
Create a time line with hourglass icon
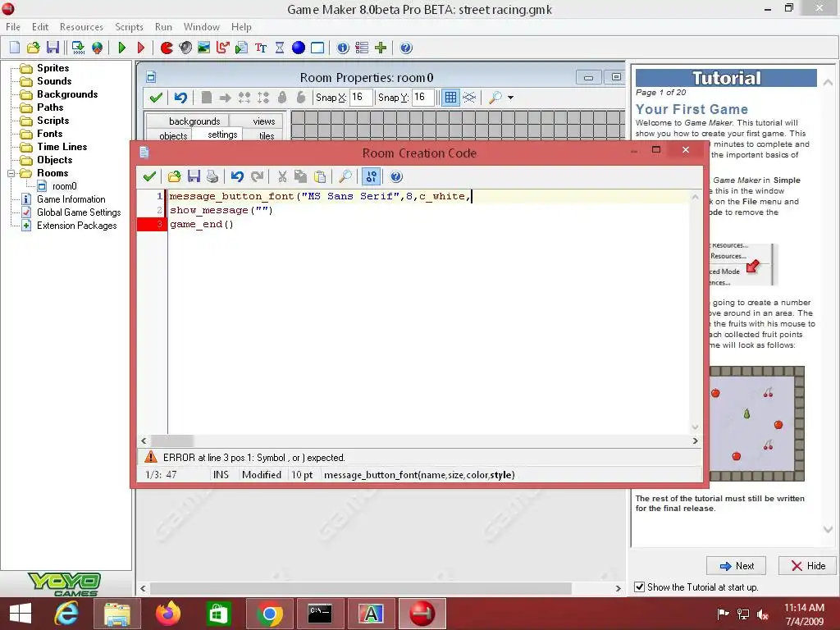point(280,48)
